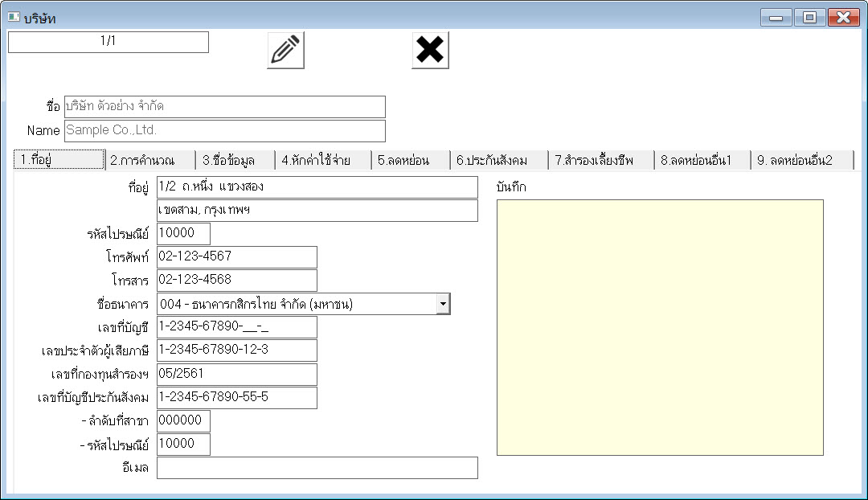
Task: Click the black X cancel icon
Action: pyautogui.click(x=430, y=50)
